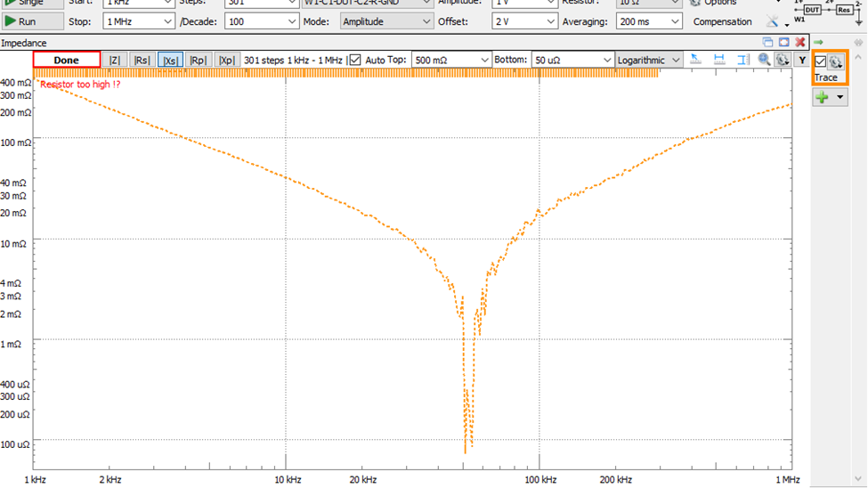
Task: Select the |Rs| series resistance button
Action: tap(141, 60)
